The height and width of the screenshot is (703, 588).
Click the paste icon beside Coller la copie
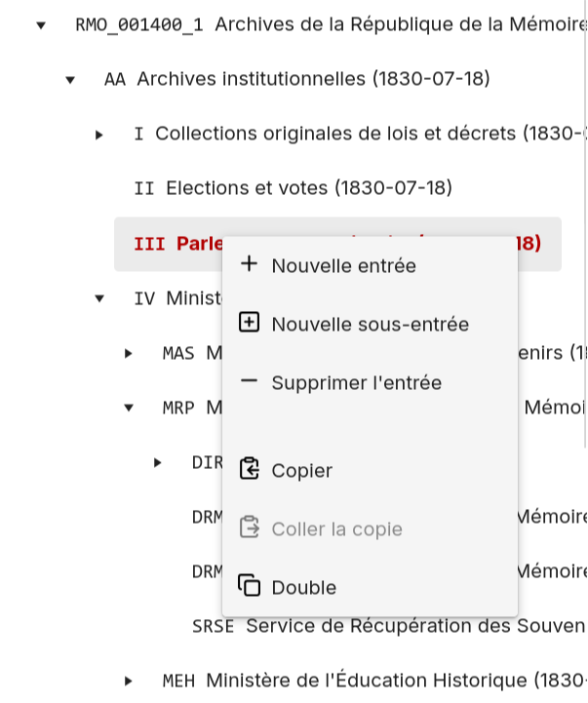[x=250, y=528]
